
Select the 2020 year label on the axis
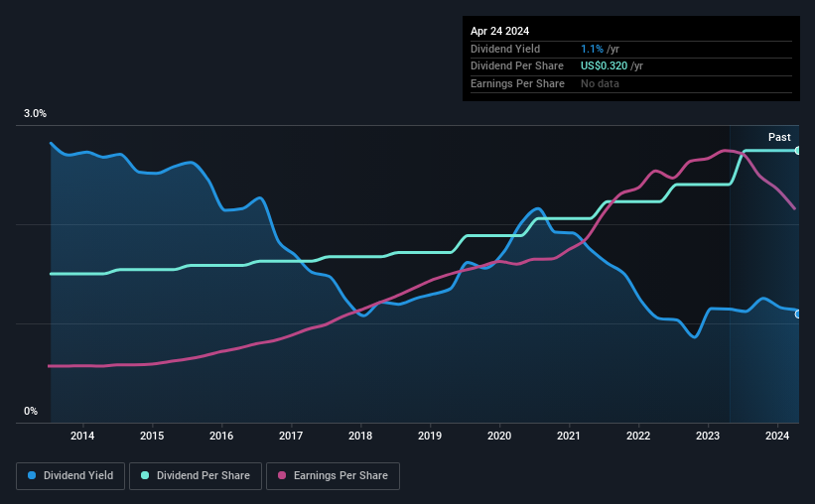(499, 436)
